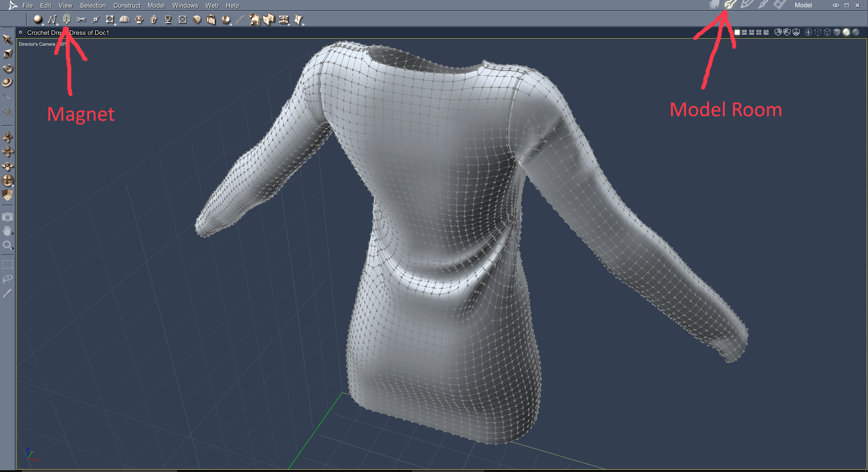The height and width of the screenshot is (472, 868).
Task: Set three-pane viewport layout
Action: (x=752, y=32)
